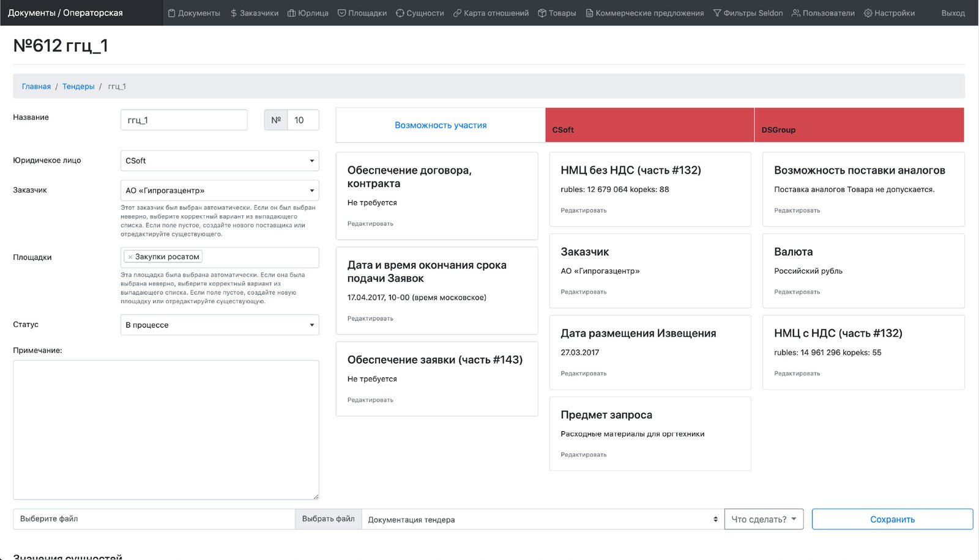The image size is (979, 560).
Task: Click the link icon for Карта отношений
Action: (457, 13)
